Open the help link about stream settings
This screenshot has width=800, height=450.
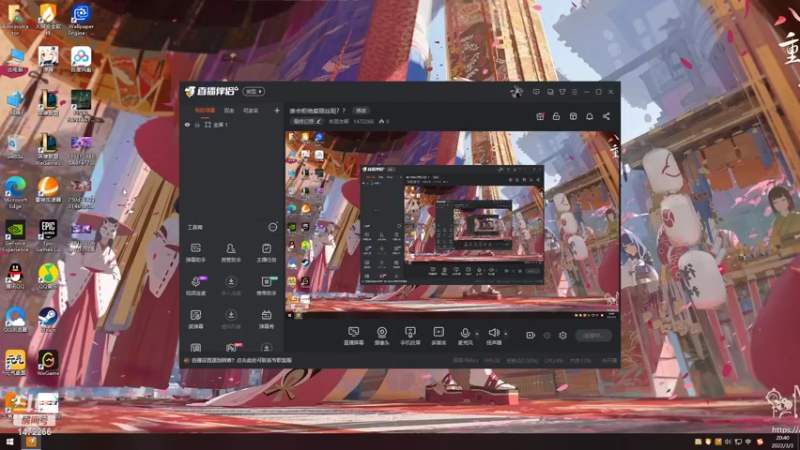tap(241, 360)
